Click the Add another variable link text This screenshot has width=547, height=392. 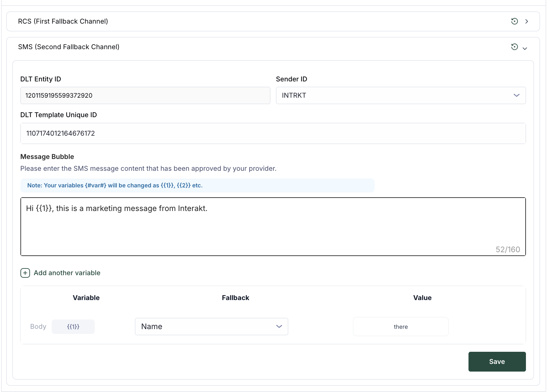point(67,273)
